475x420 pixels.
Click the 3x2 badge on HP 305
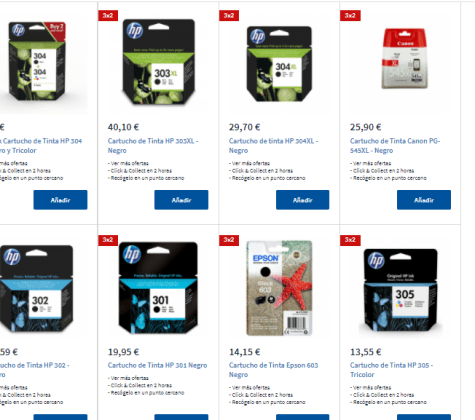(x=350, y=240)
